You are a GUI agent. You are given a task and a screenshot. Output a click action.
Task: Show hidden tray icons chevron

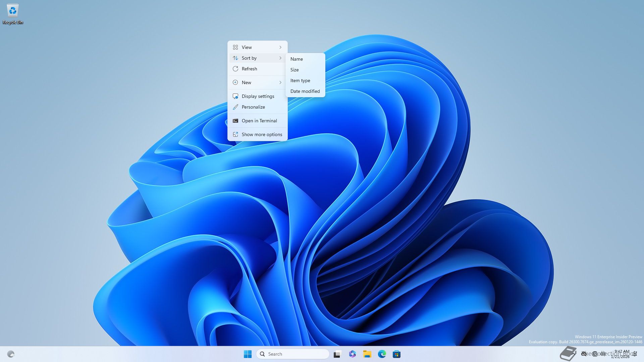tap(573, 354)
